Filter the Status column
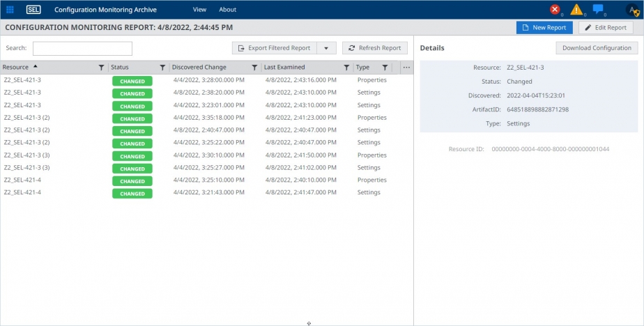This screenshot has height=326, width=644. [162, 68]
